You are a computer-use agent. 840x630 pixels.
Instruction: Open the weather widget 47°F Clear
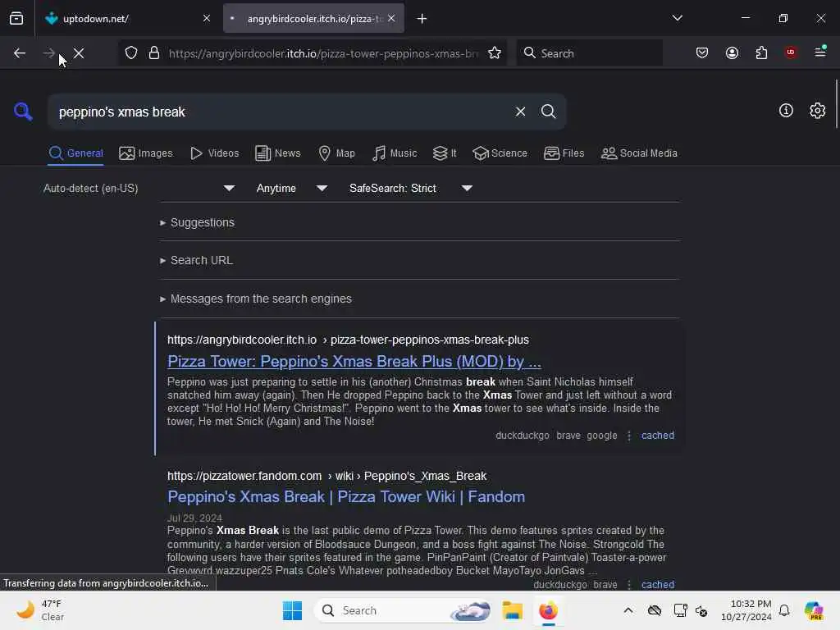(x=41, y=610)
